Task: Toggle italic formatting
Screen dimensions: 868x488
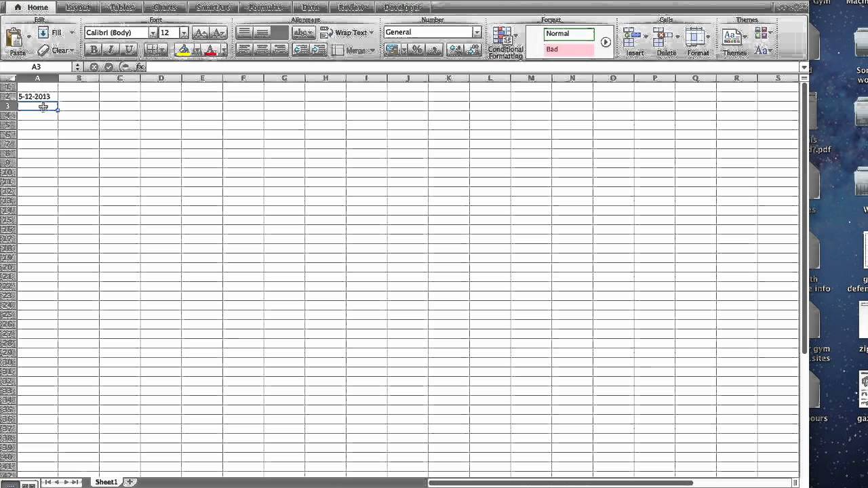Action: [112, 49]
